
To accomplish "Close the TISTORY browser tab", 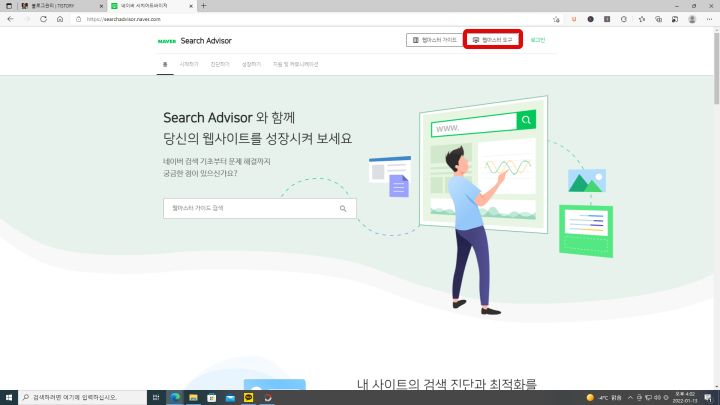I will point(101,6).
